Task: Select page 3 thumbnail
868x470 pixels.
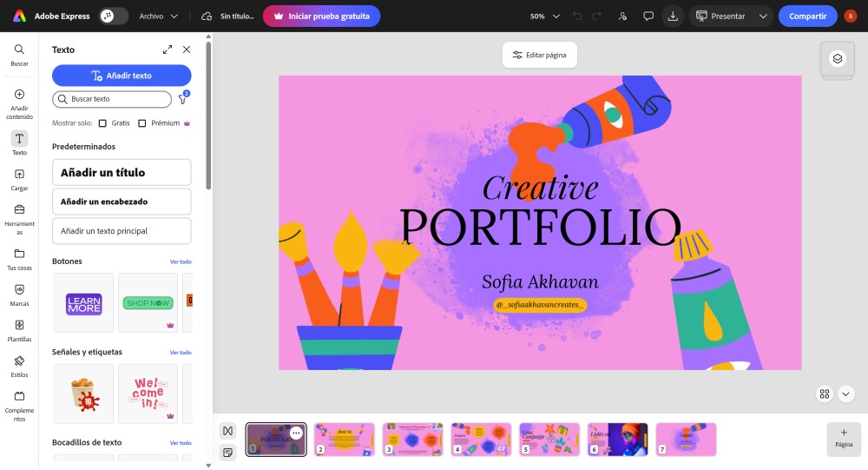Action: [x=412, y=440]
